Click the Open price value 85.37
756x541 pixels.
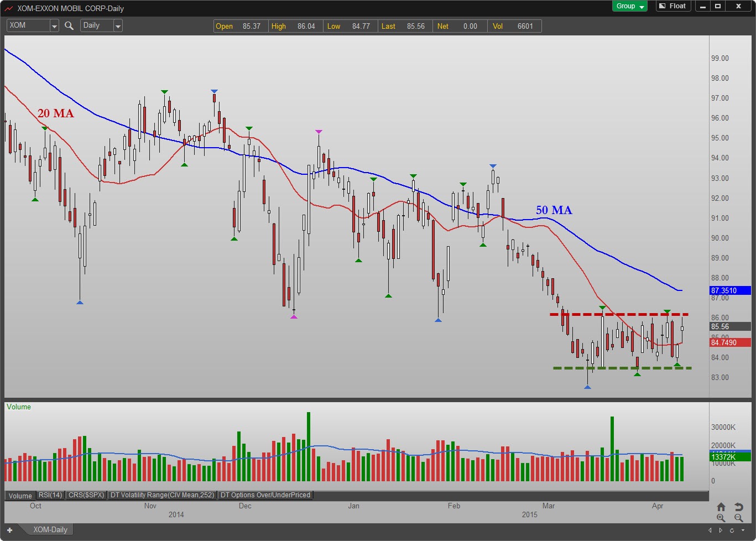click(x=252, y=26)
